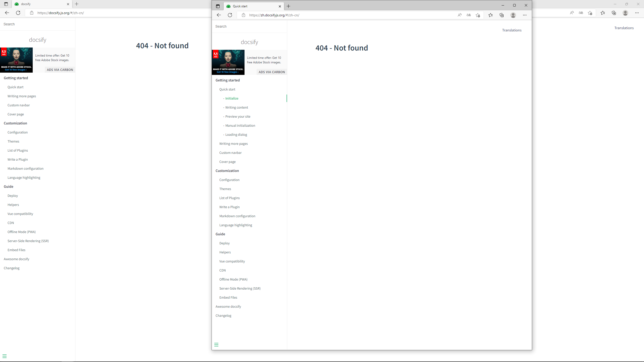Click the Favorites star icon
This screenshot has height=362, width=644.
coord(490,15)
